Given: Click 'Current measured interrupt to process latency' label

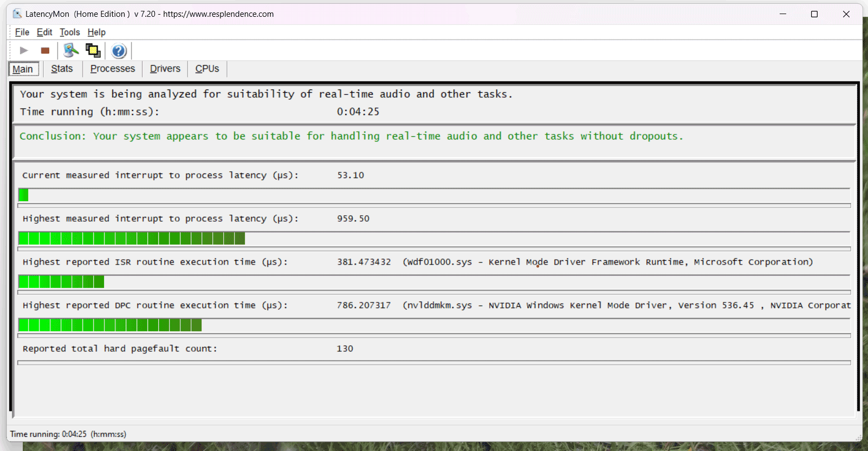Looking at the screenshot, I should pyautogui.click(x=160, y=175).
